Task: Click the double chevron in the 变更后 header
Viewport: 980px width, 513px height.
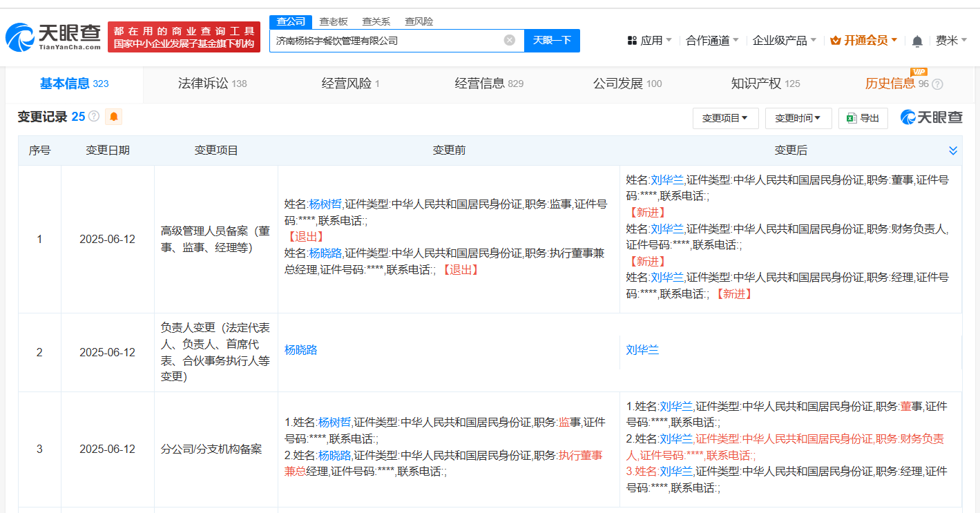Action: [x=953, y=151]
